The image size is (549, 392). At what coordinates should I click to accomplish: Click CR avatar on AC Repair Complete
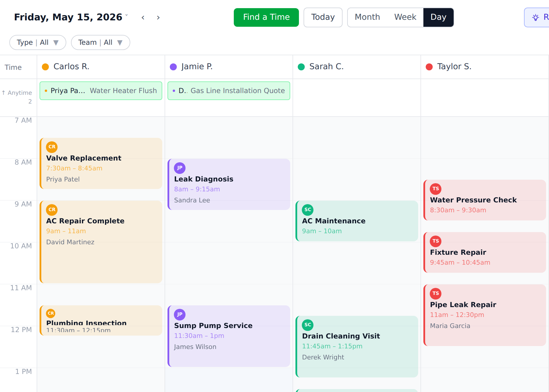pos(52,210)
